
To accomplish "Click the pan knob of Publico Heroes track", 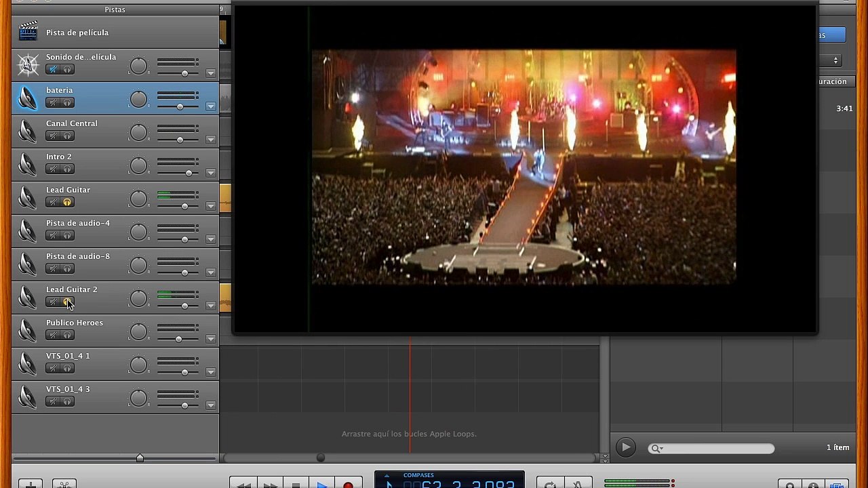I will pos(138,331).
